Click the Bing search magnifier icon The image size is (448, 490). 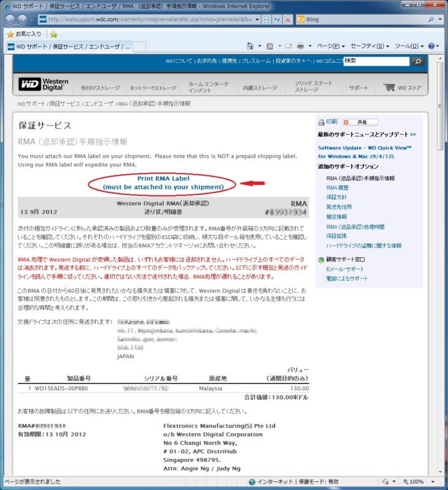431,20
